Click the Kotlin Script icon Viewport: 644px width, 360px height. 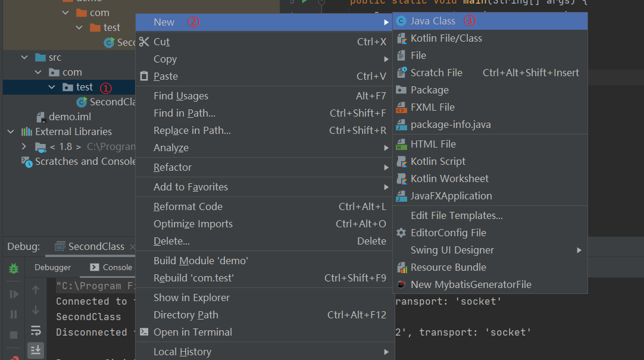point(401,161)
